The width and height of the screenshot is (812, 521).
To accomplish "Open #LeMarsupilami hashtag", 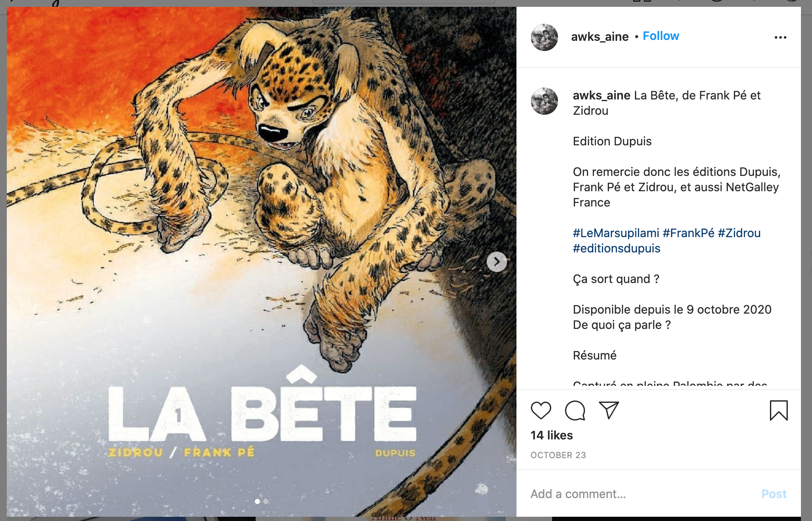I will pyautogui.click(x=616, y=233).
